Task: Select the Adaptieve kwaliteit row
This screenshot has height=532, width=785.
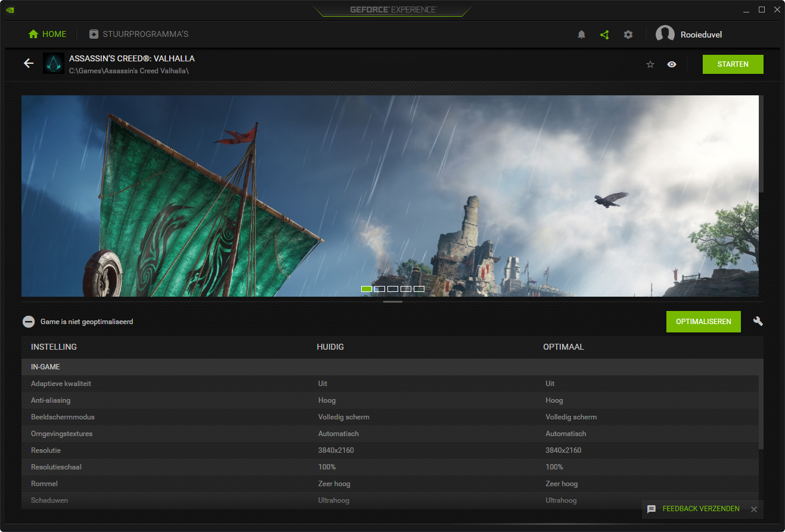Action: click(x=390, y=384)
